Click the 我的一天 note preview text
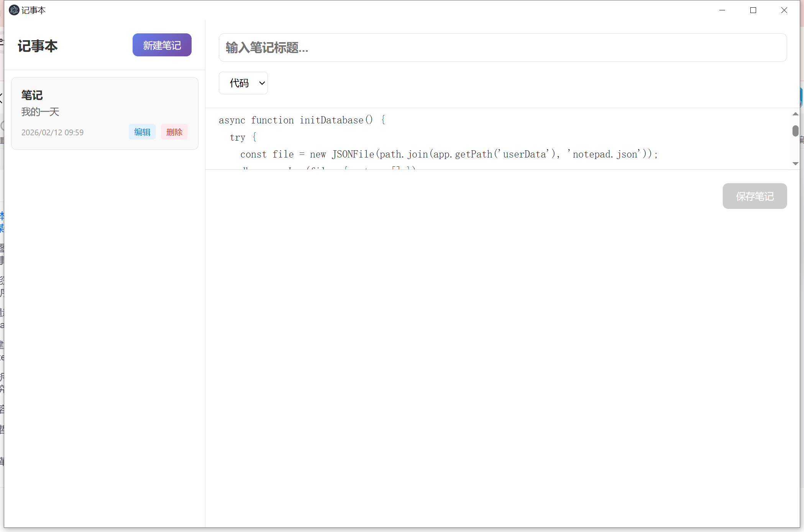The height and width of the screenshot is (532, 804). (x=40, y=112)
